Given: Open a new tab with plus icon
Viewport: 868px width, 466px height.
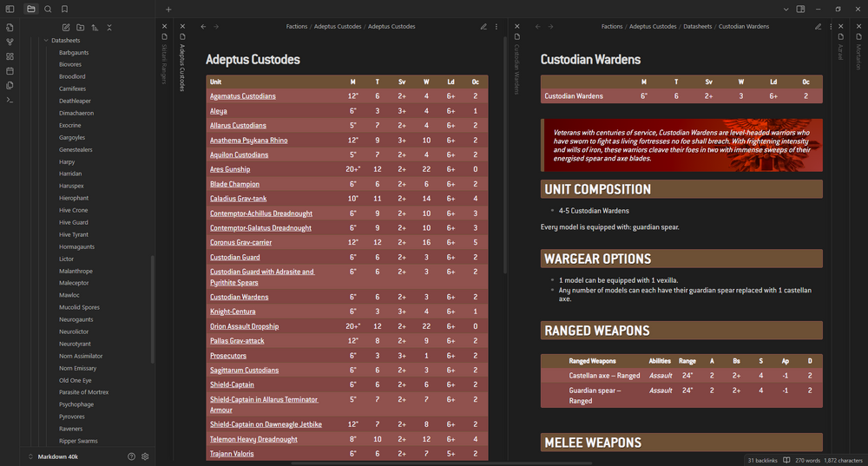Looking at the screenshot, I should click(168, 9).
